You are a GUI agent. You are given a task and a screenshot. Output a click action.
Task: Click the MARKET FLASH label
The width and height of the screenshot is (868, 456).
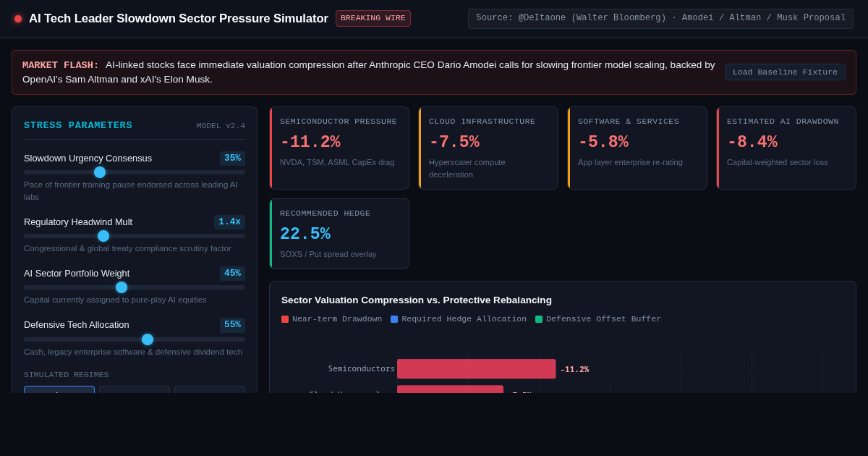point(61,65)
